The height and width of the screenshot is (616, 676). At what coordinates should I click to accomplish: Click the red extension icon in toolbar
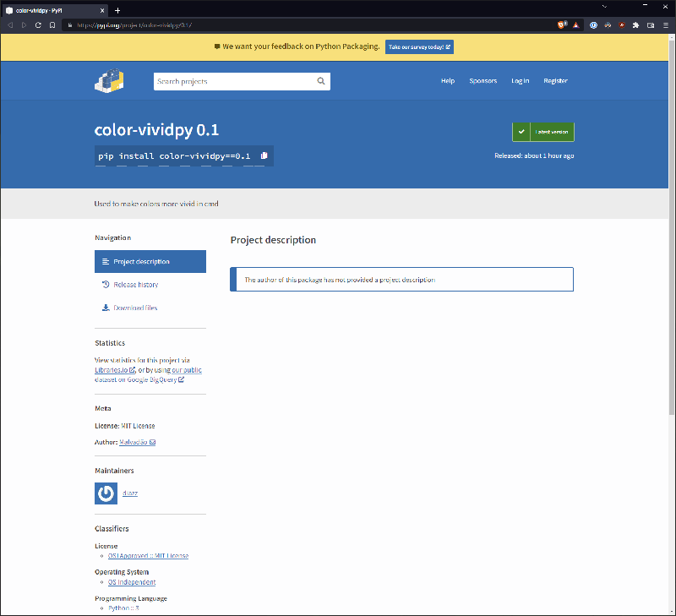(622, 25)
